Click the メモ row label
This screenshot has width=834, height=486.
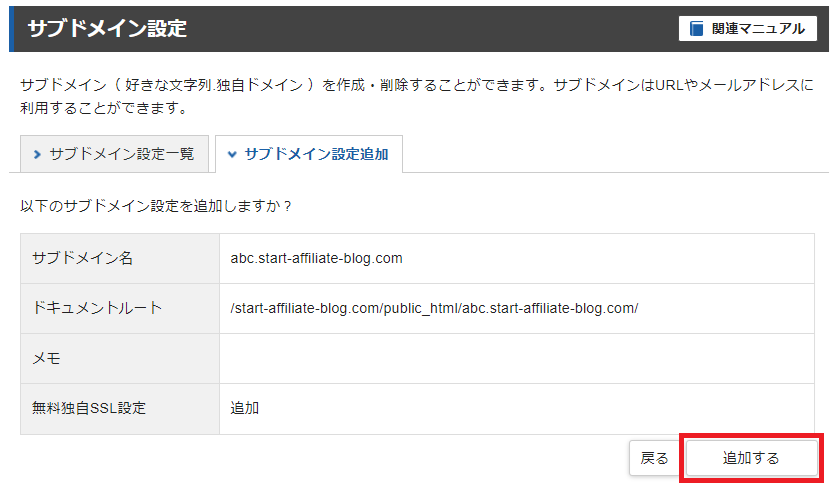coord(46,358)
